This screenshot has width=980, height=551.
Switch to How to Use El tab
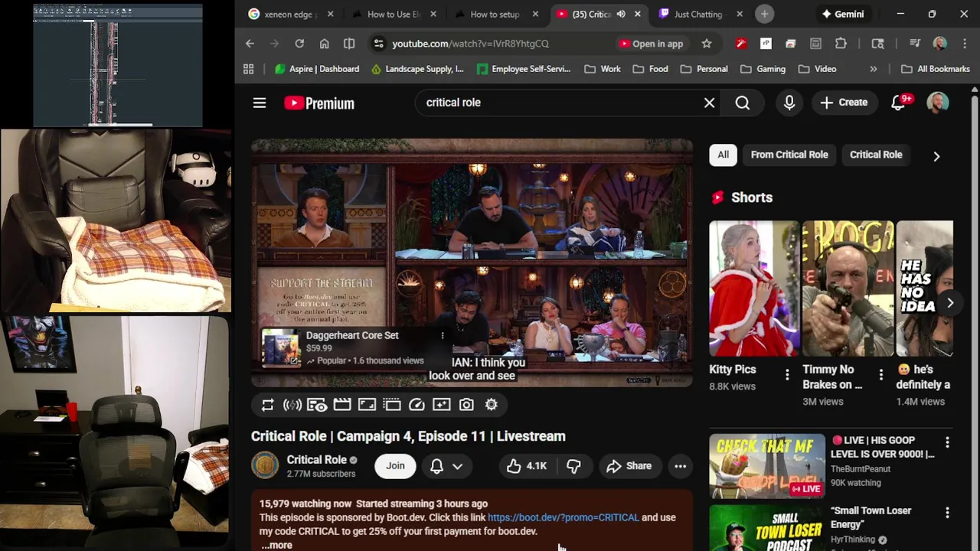click(394, 14)
